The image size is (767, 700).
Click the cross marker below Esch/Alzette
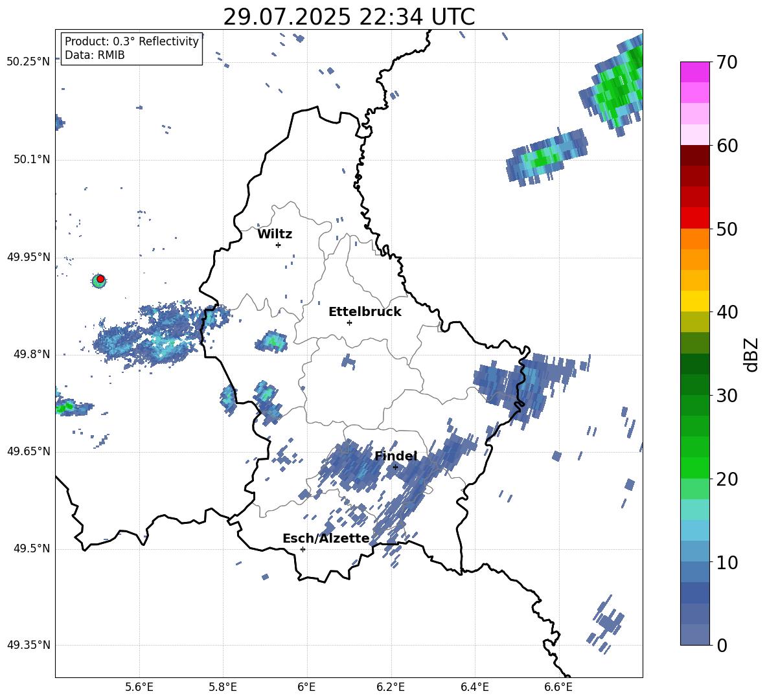coord(303,549)
